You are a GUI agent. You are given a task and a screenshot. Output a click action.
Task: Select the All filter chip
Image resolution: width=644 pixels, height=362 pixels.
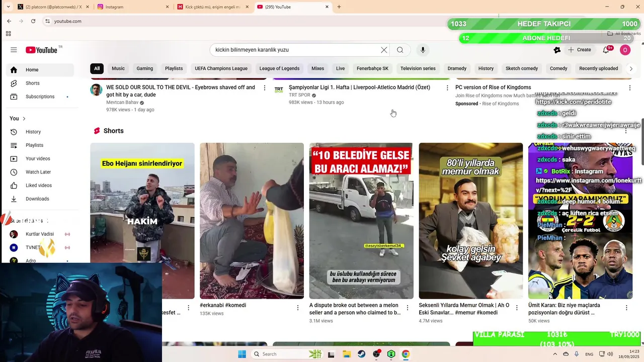click(x=97, y=68)
